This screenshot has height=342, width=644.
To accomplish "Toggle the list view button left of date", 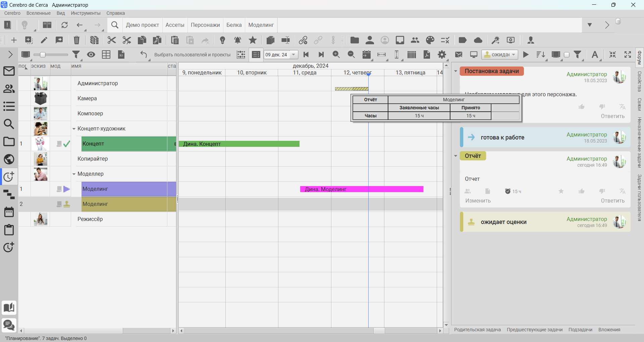I will point(256,55).
